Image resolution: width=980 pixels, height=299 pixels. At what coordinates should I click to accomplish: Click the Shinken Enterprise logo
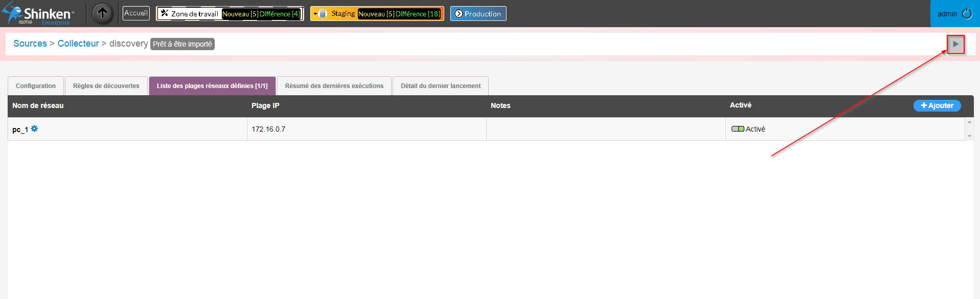pyautogui.click(x=38, y=14)
